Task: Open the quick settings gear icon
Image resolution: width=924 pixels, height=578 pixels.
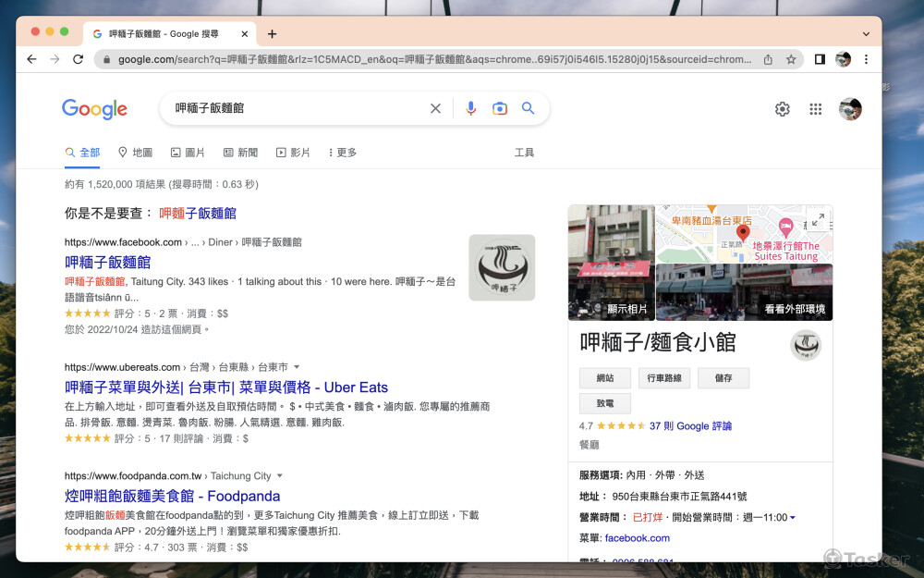Action: click(x=782, y=108)
